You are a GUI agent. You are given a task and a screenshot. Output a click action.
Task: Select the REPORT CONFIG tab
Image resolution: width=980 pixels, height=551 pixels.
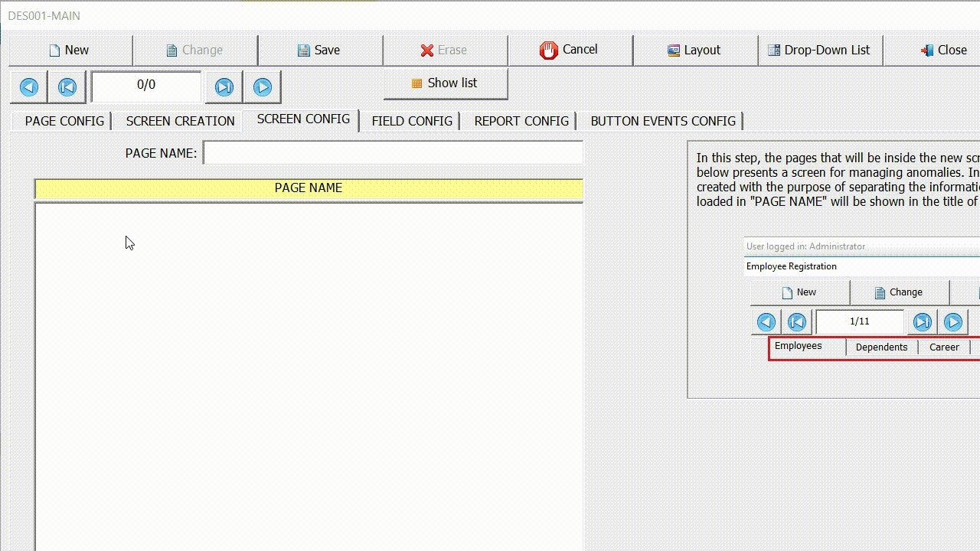click(x=521, y=121)
